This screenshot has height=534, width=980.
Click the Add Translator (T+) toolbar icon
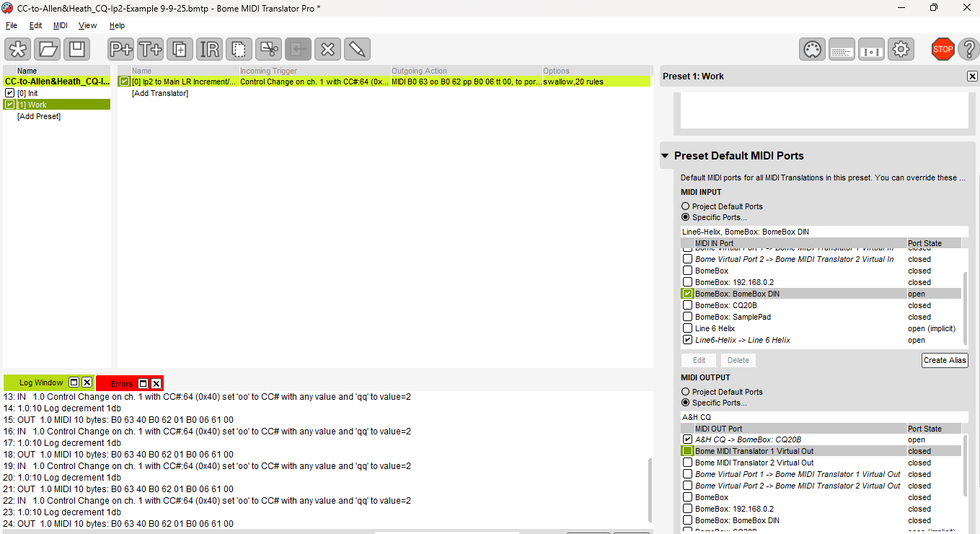(x=150, y=49)
